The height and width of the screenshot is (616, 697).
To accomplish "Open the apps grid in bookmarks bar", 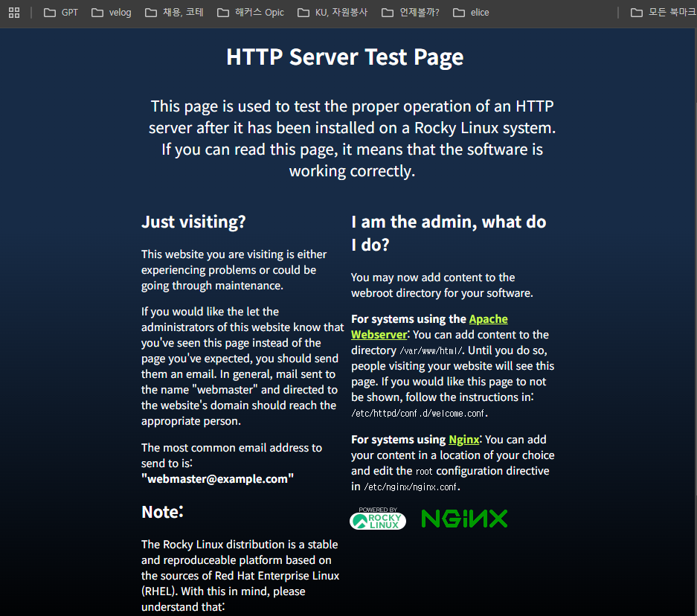I will [x=14, y=13].
